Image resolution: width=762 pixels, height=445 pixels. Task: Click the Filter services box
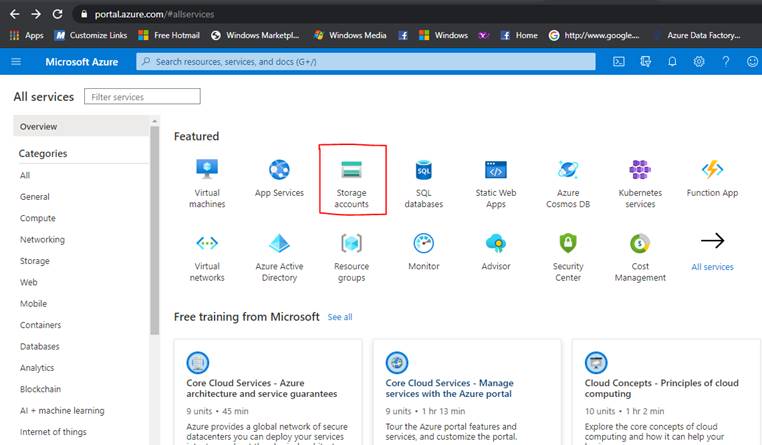click(x=142, y=96)
